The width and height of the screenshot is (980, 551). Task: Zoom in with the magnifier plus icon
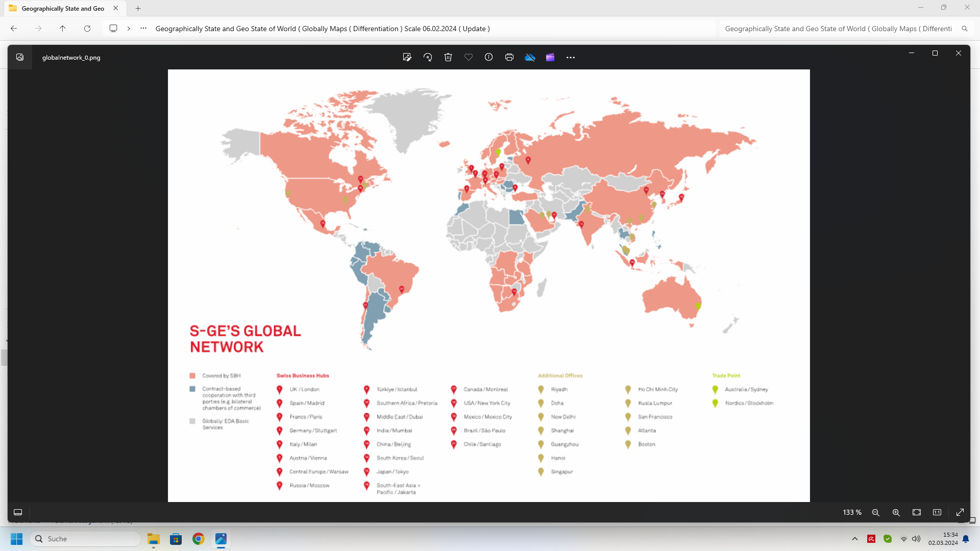(896, 512)
